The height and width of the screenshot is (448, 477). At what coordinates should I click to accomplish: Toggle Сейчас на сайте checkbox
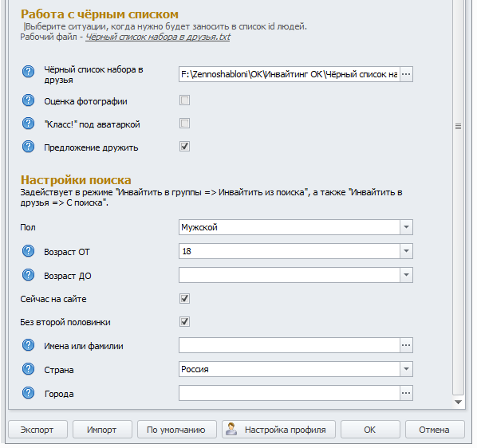click(184, 299)
